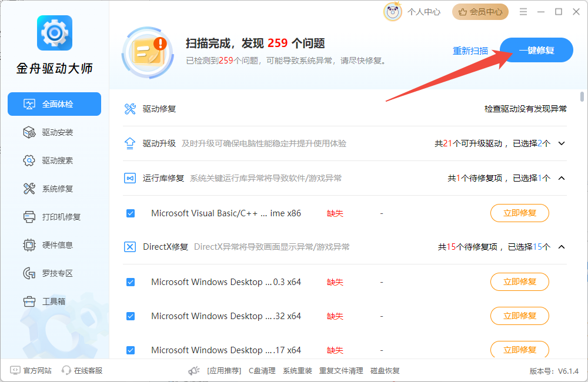Screen dimensions: 588x382
Task: Uncheck Microsoft Visual Basic/C++ x86 checkbox
Action: coord(131,213)
